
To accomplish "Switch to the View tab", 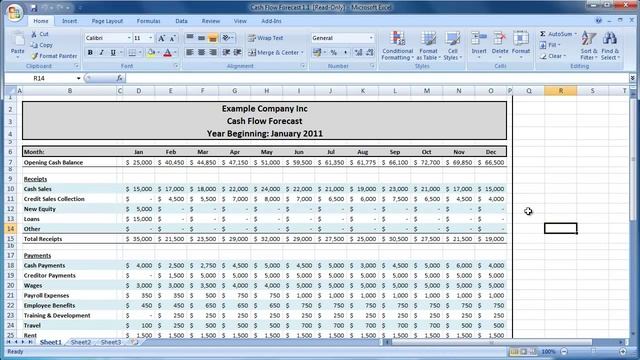I will (x=240, y=21).
